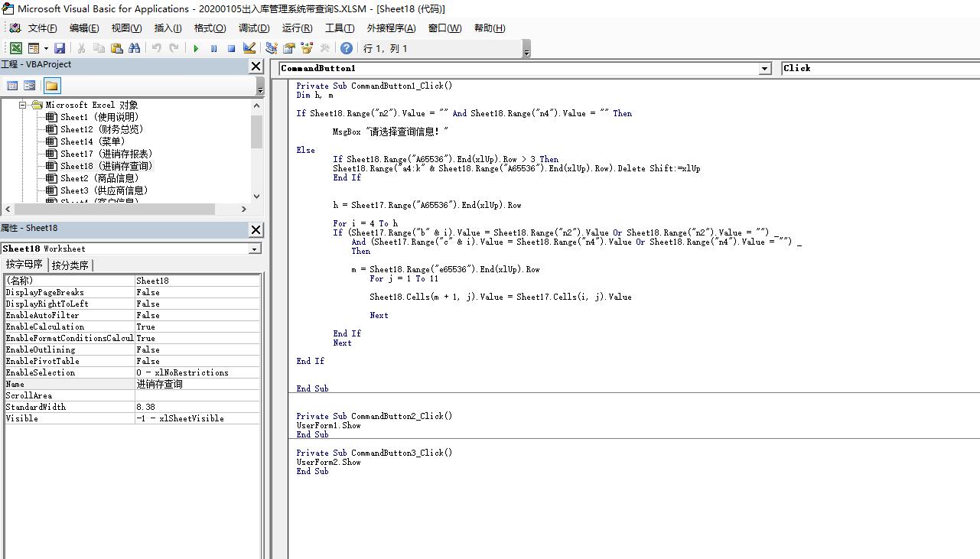The width and height of the screenshot is (980, 559).
Task: Click the View Microsoft Excel toolbar icon
Action: tap(15, 48)
